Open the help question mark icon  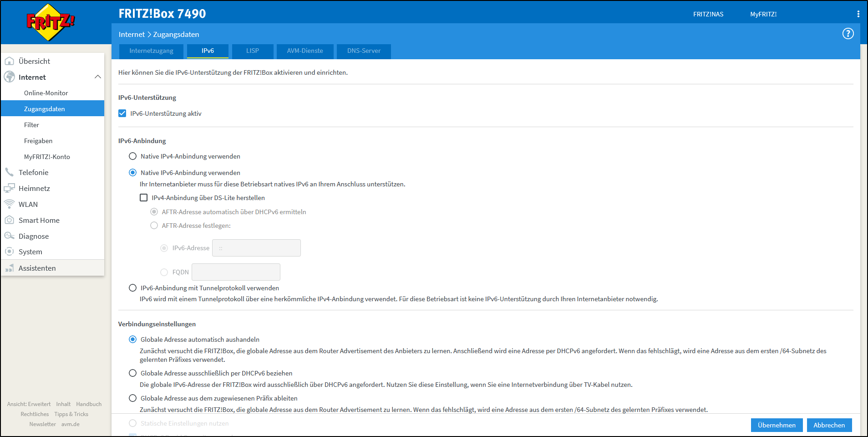pyautogui.click(x=848, y=34)
